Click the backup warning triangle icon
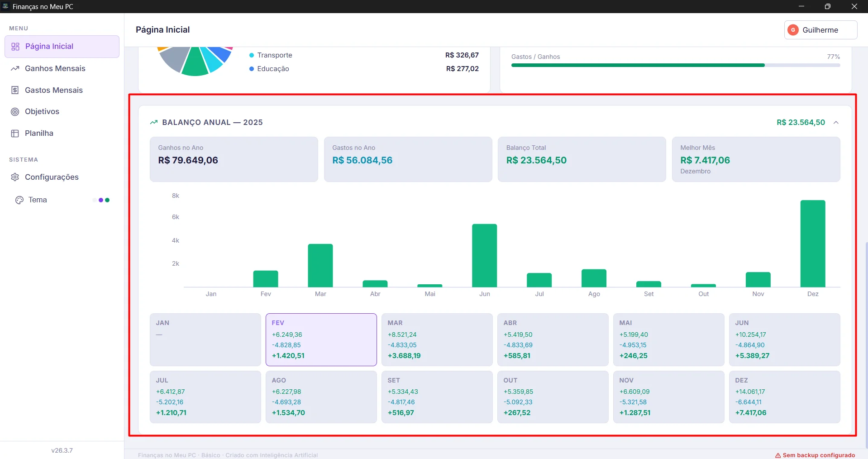The width and height of the screenshot is (868, 459). point(778,455)
